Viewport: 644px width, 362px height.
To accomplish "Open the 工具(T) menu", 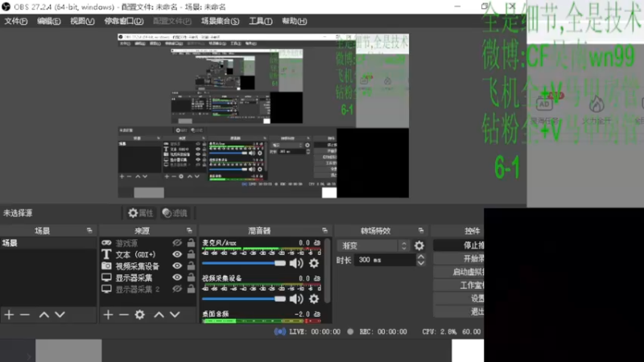I will click(x=260, y=21).
